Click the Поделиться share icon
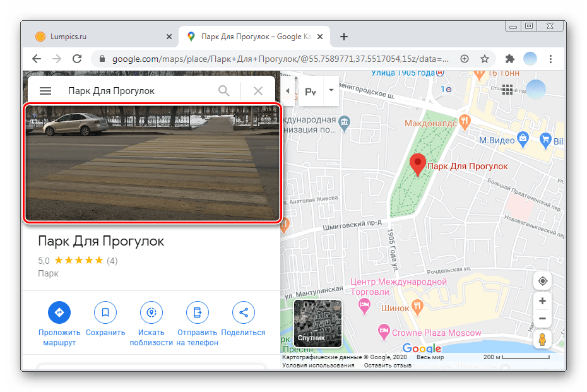 243,312
